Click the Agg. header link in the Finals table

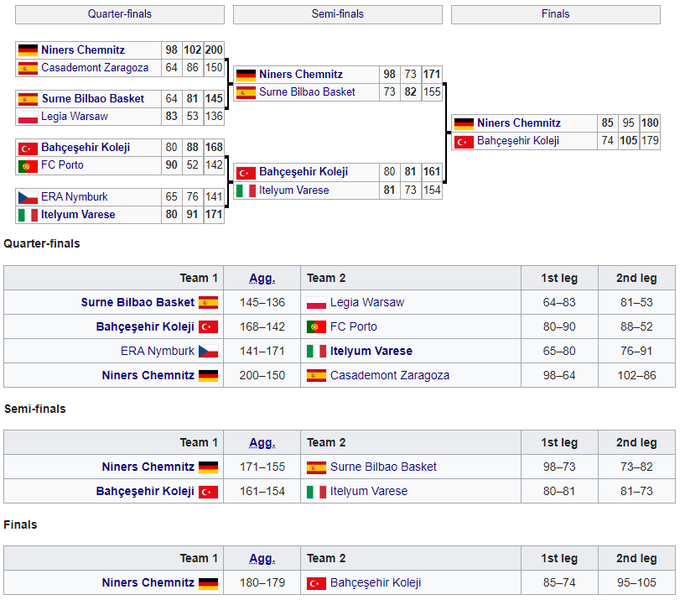tap(261, 558)
